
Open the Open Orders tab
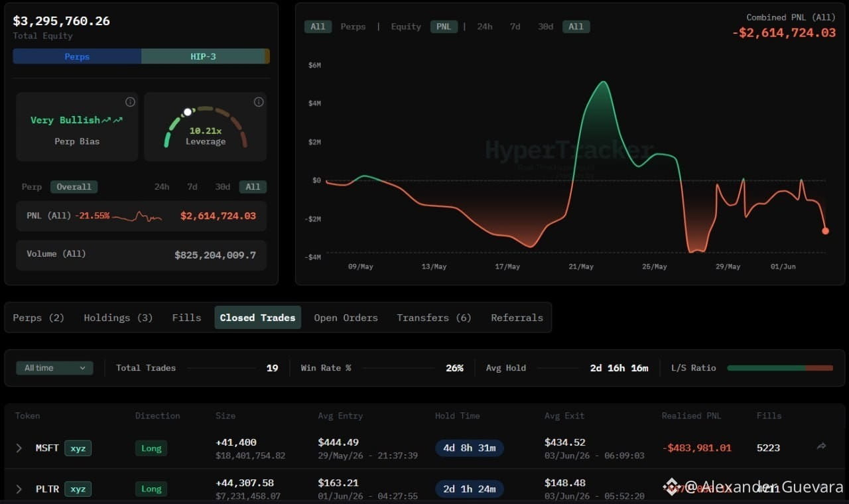346,318
